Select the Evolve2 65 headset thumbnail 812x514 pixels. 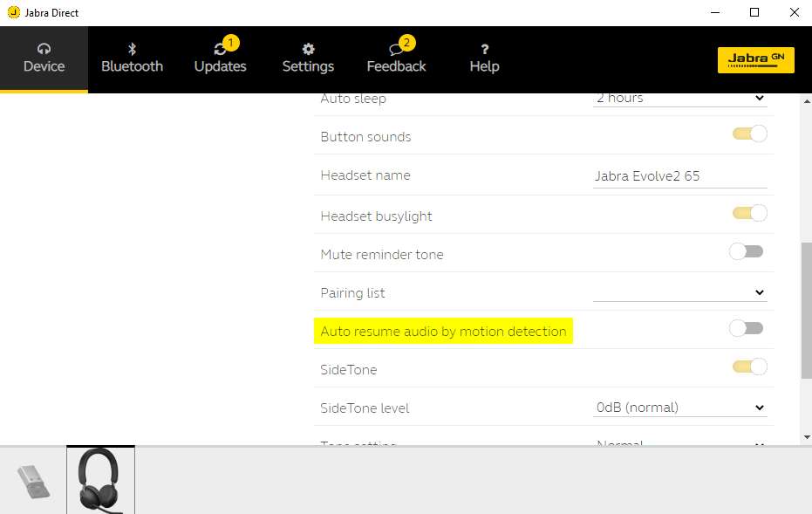(100, 480)
